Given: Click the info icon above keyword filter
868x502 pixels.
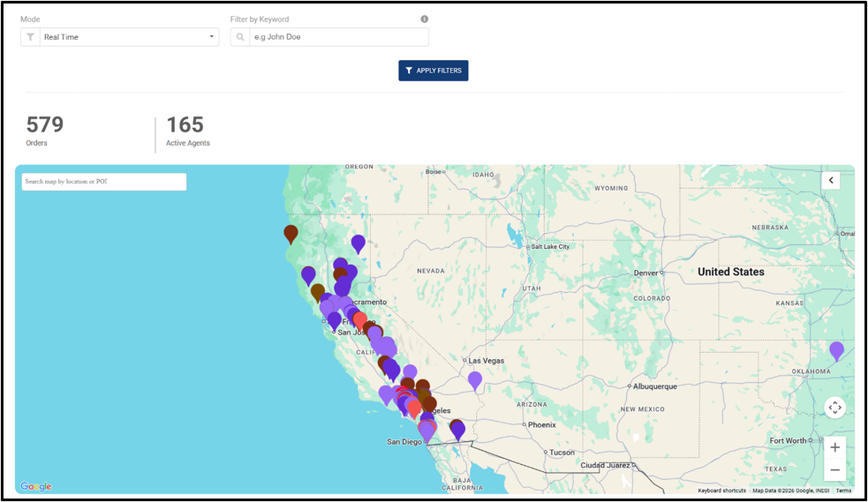Looking at the screenshot, I should point(425,19).
